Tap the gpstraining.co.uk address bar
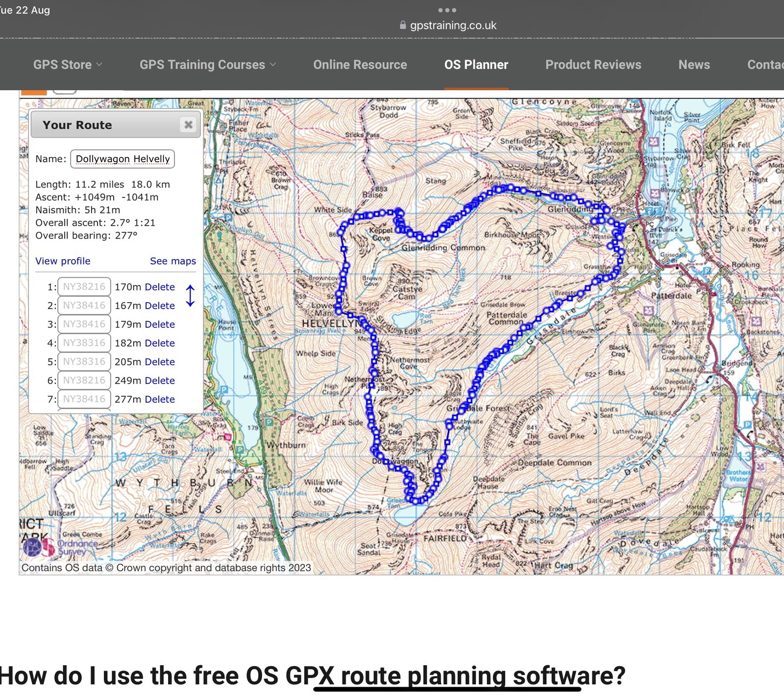Image resolution: width=784 pixels, height=698 pixels. 453,25
